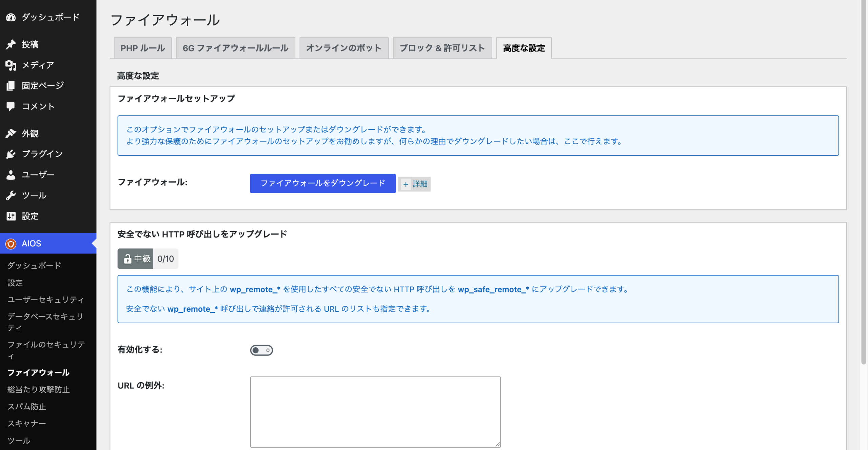Image resolution: width=868 pixels, height=450 pixels.
Task: Open 総当たり攻撃防止 in the AIOS menu
Action: [39, 389]
